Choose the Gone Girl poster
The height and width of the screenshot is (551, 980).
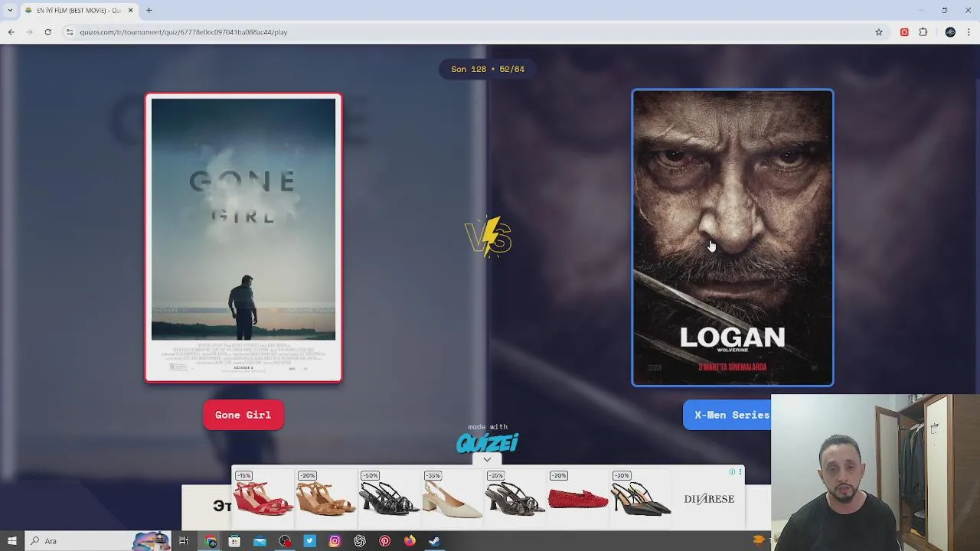(x=243, y=237)
